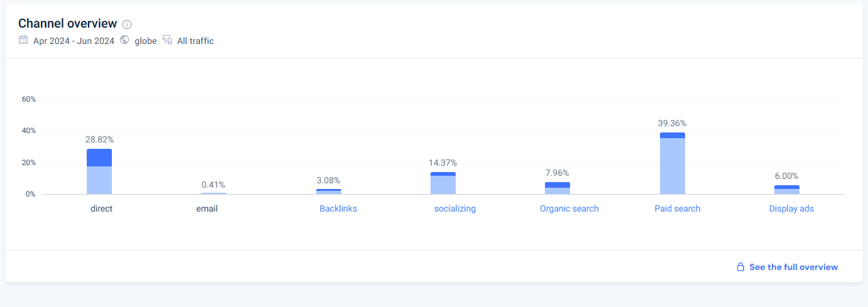Click the info icon beside Channel overview
This screenshot has width=868, height=307.
click(127, 24)
